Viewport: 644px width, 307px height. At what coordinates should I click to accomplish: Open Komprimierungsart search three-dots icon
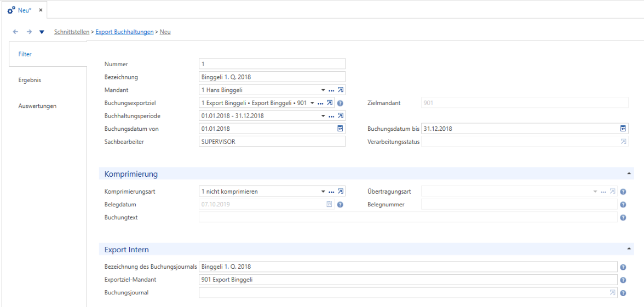(x=331, y=192)
